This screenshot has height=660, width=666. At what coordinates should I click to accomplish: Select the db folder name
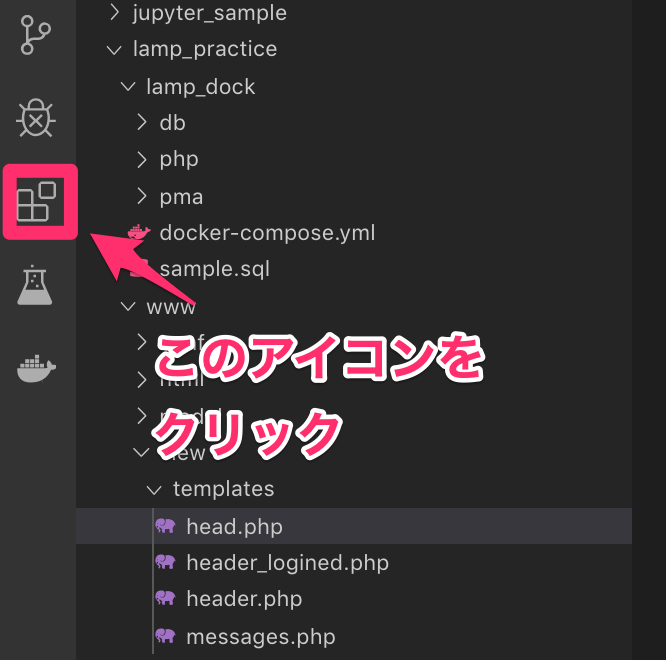coord(172,123)
